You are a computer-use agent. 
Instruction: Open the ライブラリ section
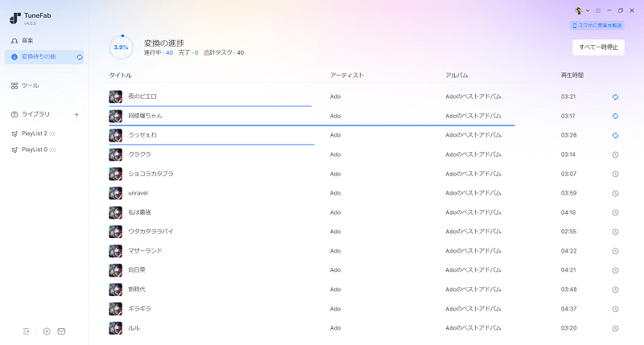tap(31, 114)
